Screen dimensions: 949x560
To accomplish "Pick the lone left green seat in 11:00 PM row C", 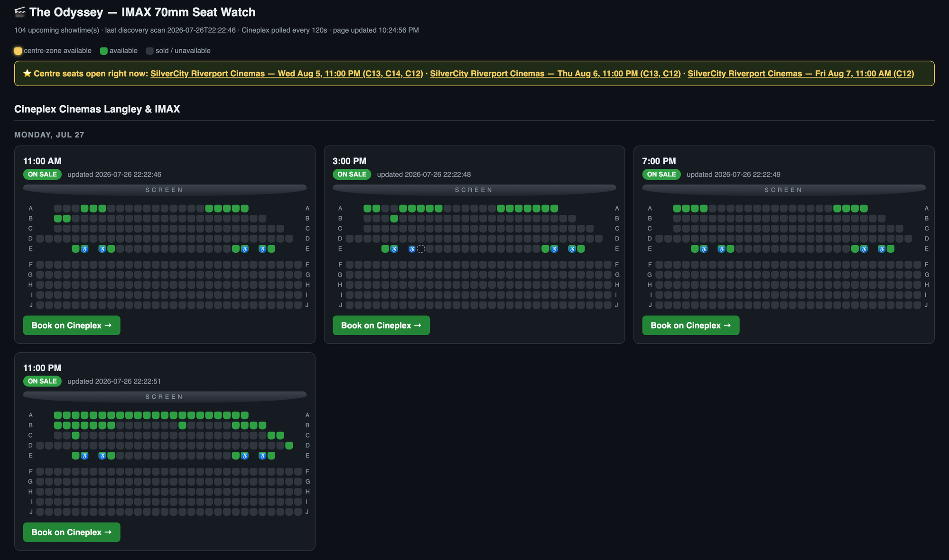I will pyautogui.click(x=75, y=435).
